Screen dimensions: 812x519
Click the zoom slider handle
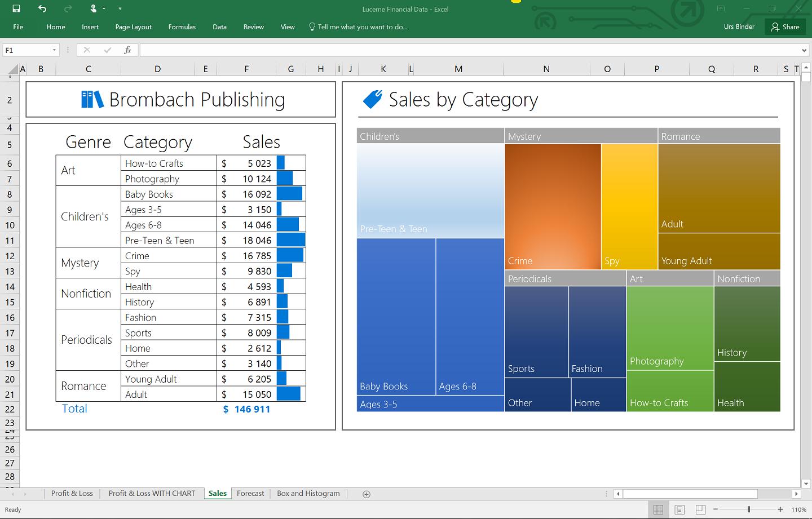pos(749,509)
